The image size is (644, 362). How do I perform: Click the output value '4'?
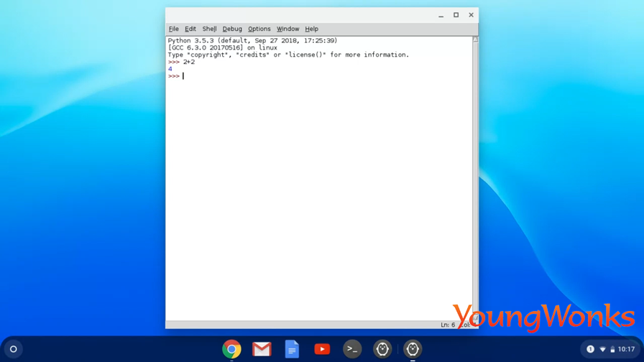(x=170, y=69)
